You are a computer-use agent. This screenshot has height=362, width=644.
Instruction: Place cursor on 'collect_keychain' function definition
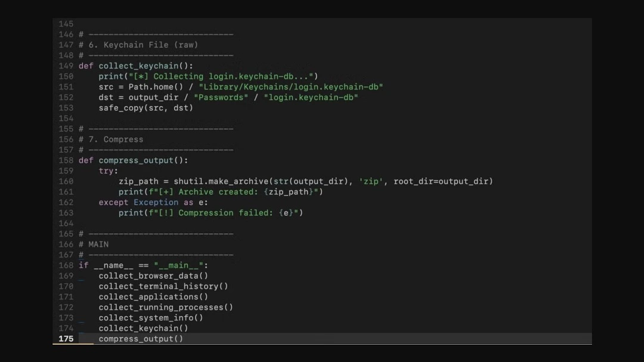tap(138, 66)
